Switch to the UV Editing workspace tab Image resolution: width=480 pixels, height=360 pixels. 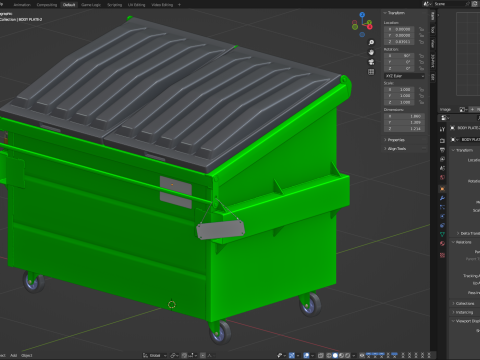(x=136, y=5)
